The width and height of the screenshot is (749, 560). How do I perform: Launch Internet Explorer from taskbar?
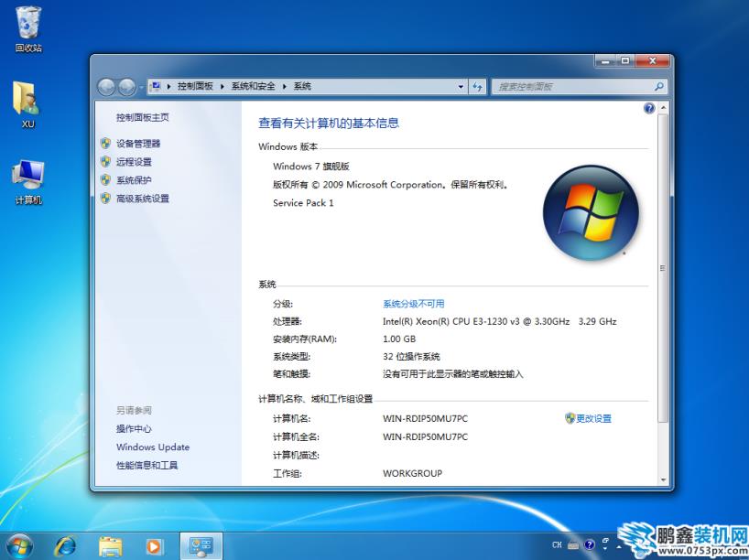click(x=65, y=546)
